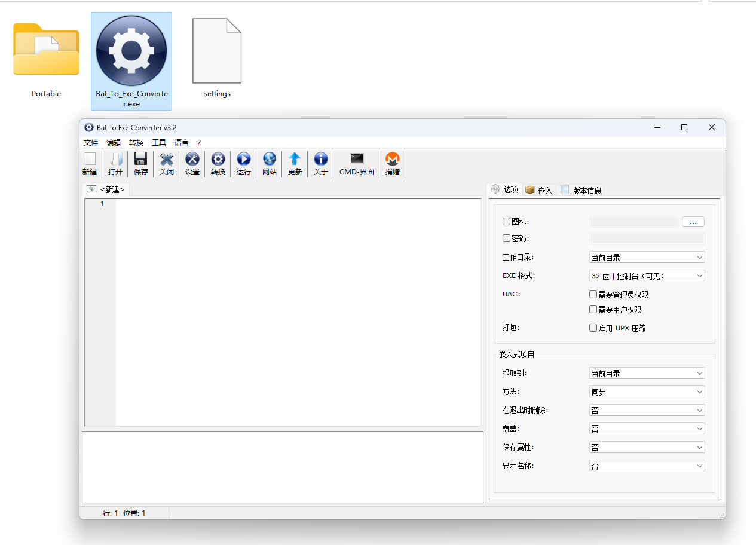Open the 在退出时删除 dropdown
The width and height of the screenshot is (756, 545).
point(647,410)
